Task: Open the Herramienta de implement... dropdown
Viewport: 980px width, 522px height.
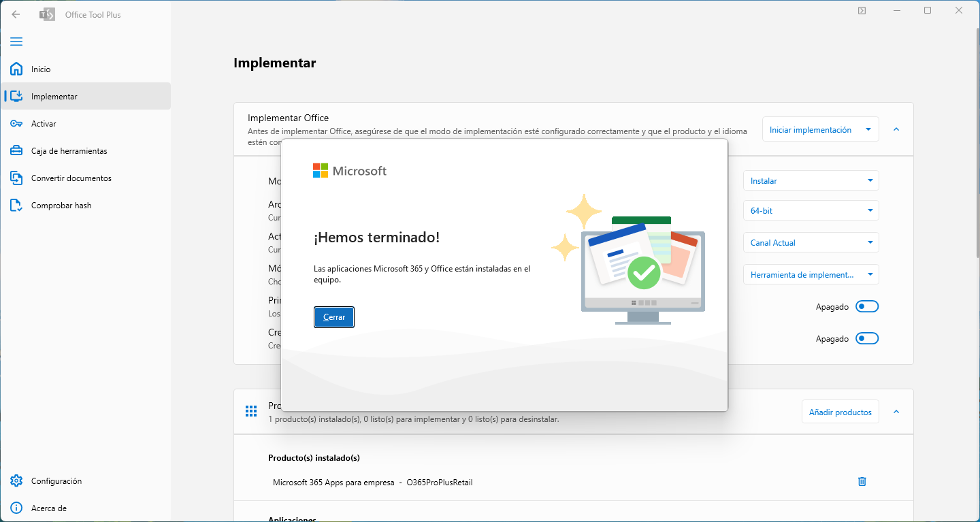Action: click(x=811, y=274)
